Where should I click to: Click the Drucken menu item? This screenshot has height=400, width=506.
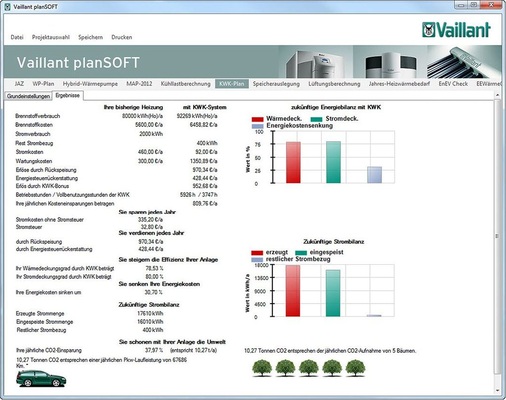pos(122,37)
